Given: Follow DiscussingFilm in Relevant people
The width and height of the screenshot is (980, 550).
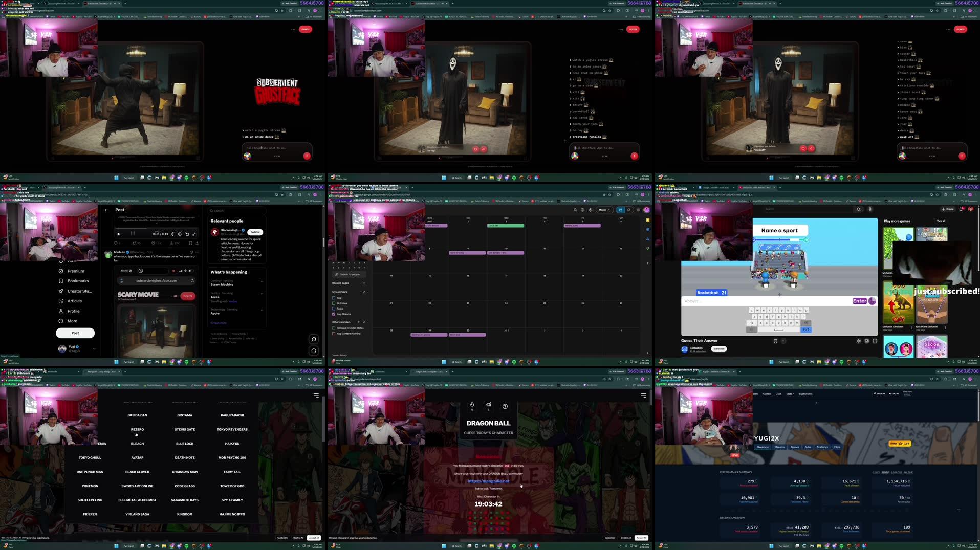Looking at the screenshot, I should coord(255,232).
